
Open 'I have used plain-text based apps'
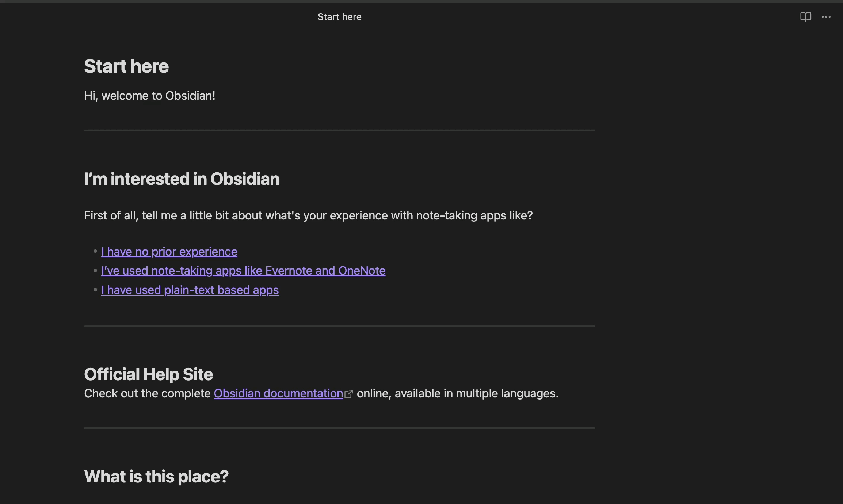pos(190,290)
